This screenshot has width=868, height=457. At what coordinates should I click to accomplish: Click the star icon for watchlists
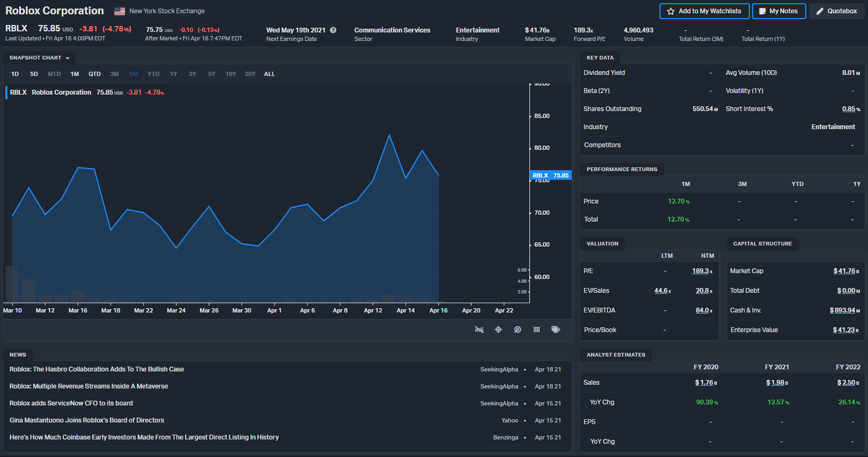click(671, 11)
